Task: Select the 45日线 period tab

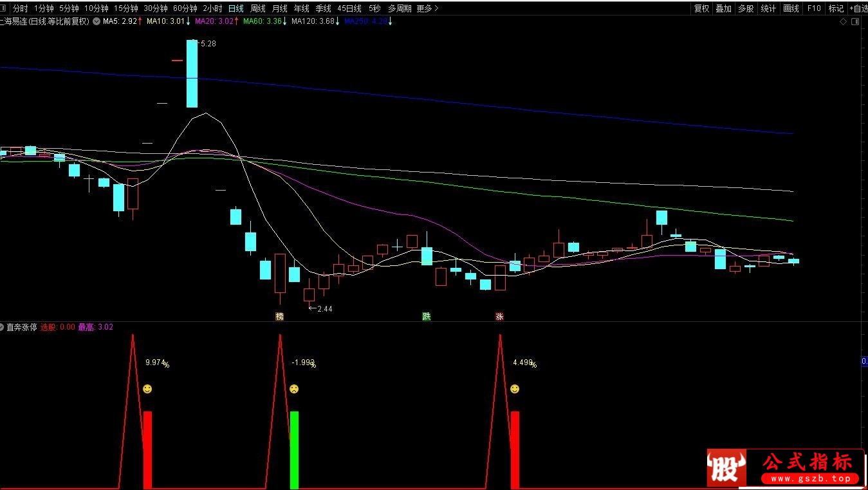Action: pos(349,8)
